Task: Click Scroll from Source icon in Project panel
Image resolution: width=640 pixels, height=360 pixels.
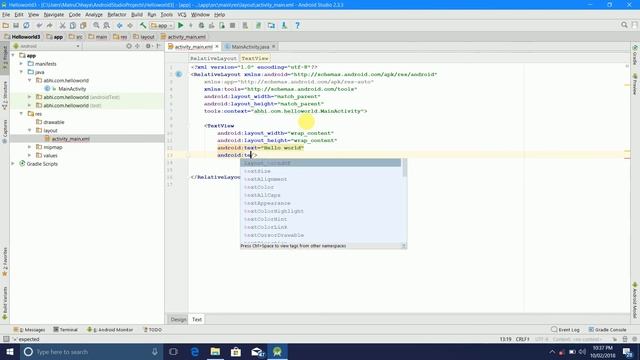Action: (129, 46)
